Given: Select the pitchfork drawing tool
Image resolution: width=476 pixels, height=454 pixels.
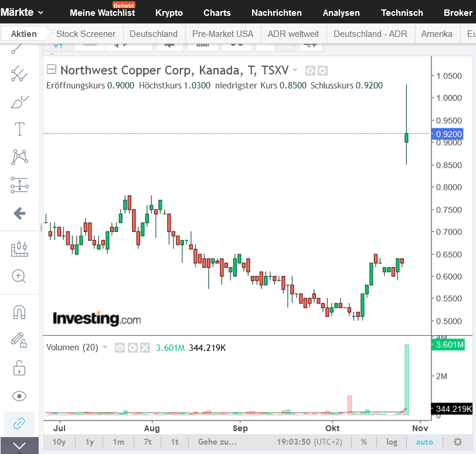Looking at the screenshot, I should click(19, 74).
